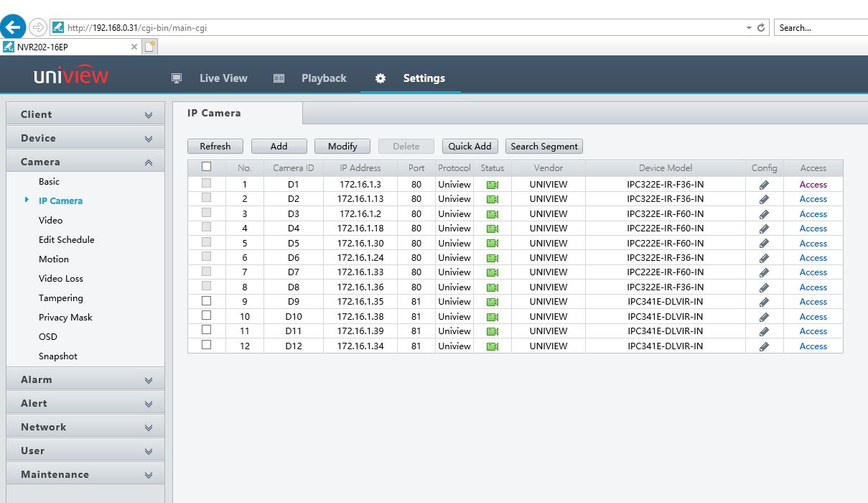Open the Basic camera settings page
868x503 pixels.
[50, 182]
